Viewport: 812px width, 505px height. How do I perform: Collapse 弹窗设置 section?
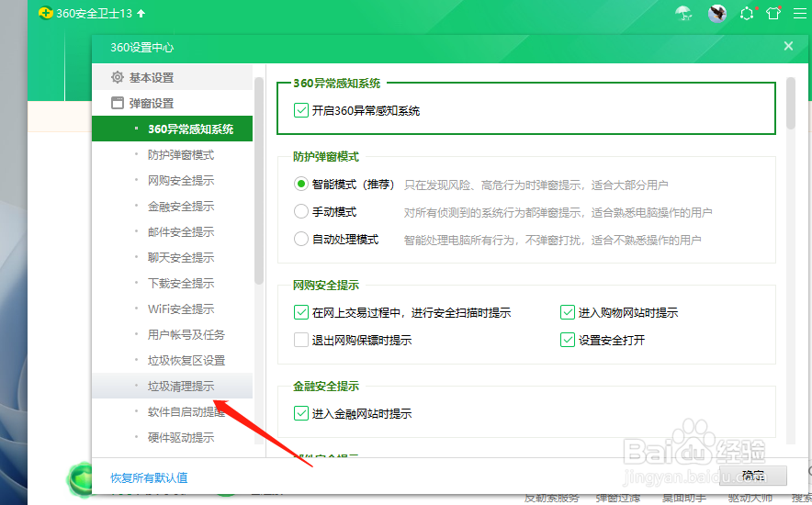click(172, 103)
